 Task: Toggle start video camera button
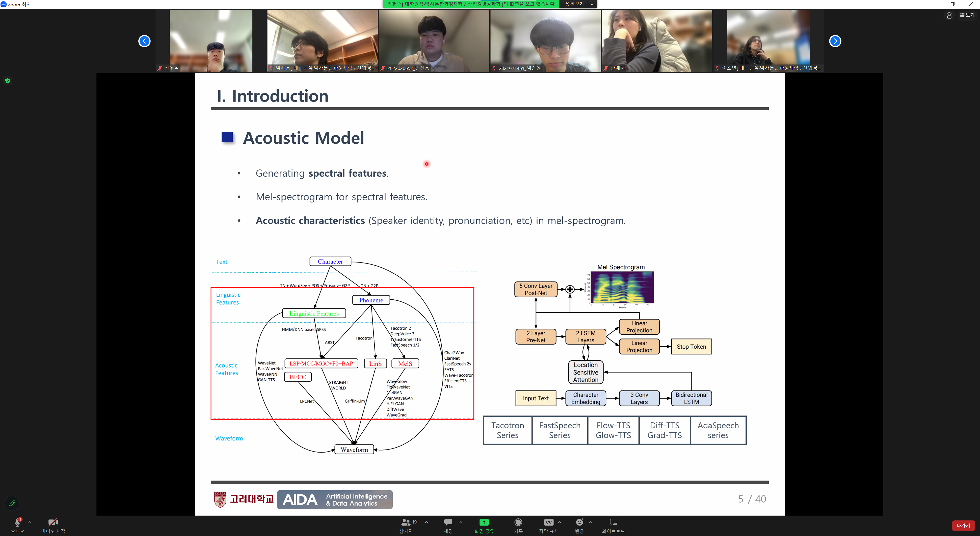(53, 523)
